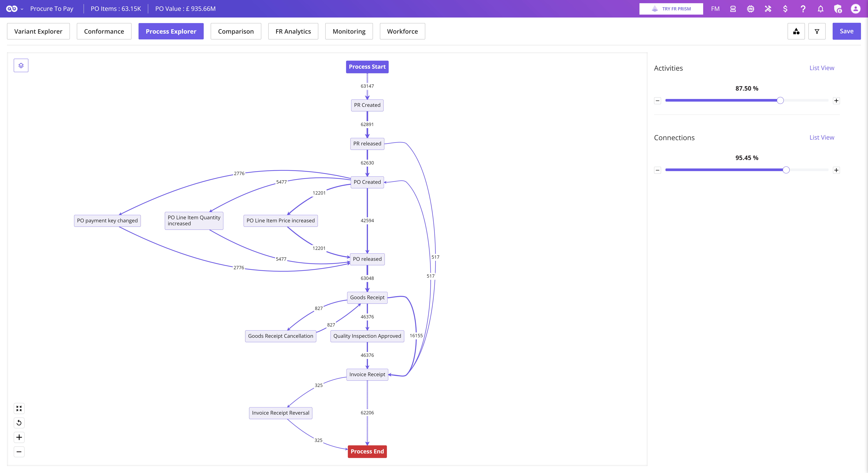Click the 62206 edge label
Viewport: 868px width, 473px height.
coord(367,413)
